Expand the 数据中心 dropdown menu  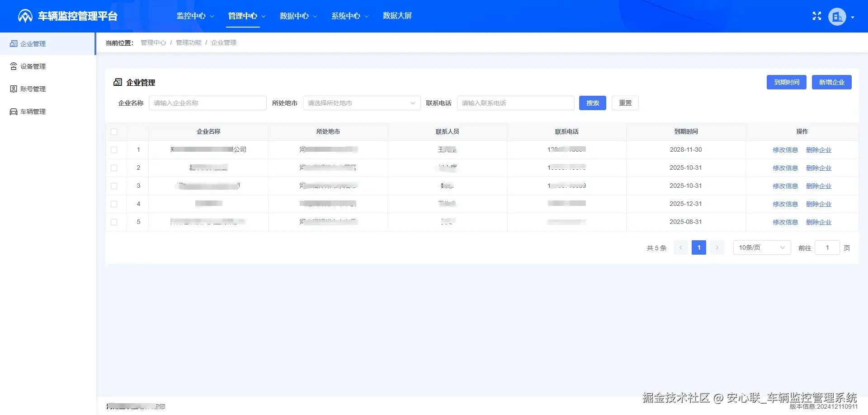coord(298,16)
